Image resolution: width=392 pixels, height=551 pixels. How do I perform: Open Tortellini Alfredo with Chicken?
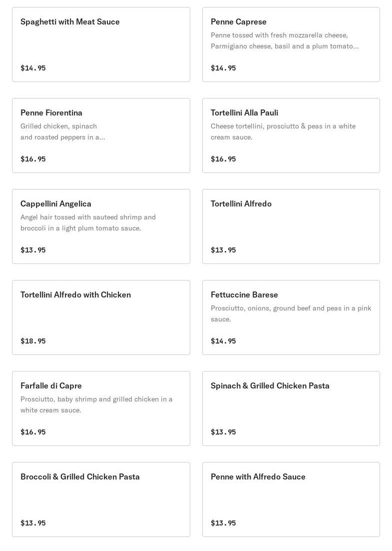[x=101, y=317]
